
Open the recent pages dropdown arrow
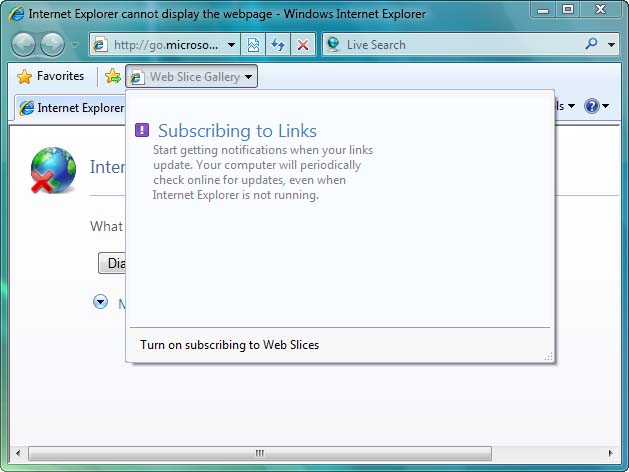pyautogui.click(x=74, y=45)
